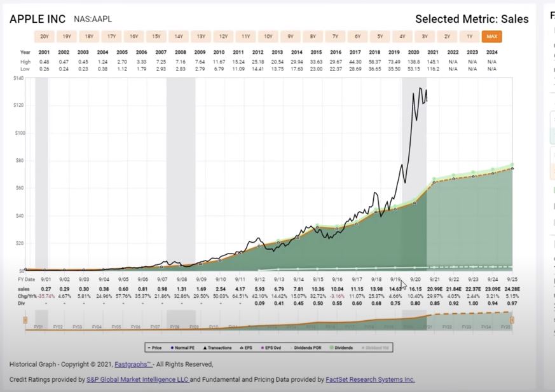Open the Fastgraphs copyright link

[x=133, y=365]
